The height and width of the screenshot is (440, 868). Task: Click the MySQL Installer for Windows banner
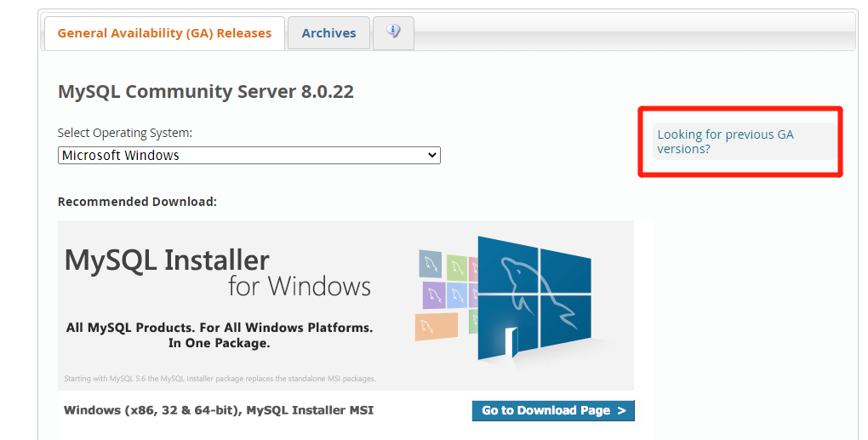(345, 305)
